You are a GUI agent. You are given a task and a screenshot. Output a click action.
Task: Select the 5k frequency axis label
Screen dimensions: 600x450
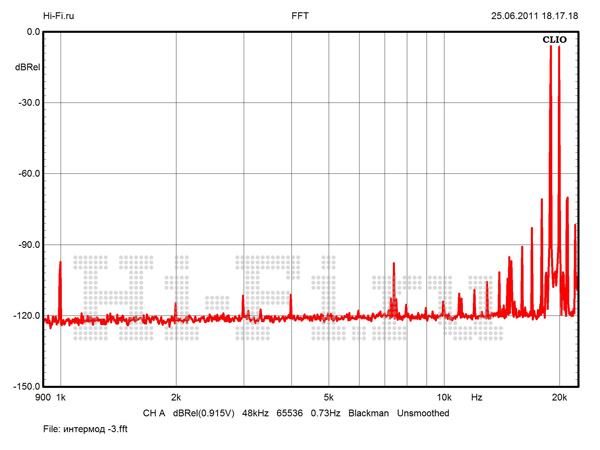(329, 397)
